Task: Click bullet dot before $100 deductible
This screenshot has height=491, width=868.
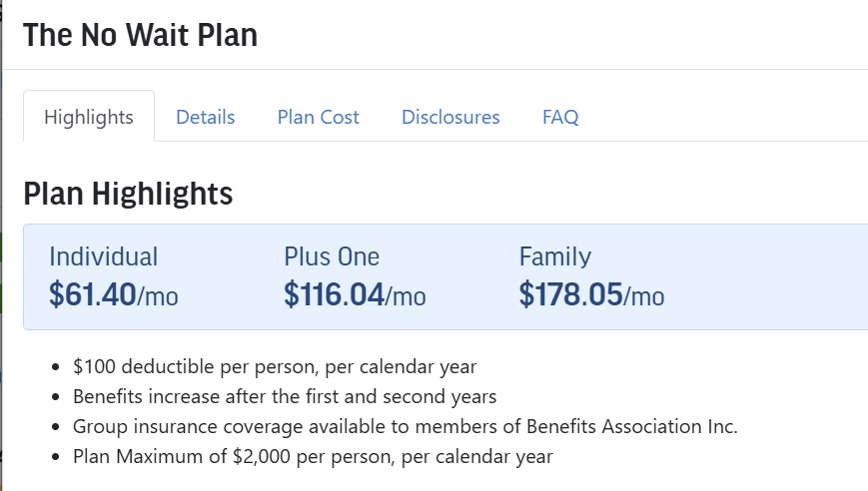Action: click(x=55, y=367)
